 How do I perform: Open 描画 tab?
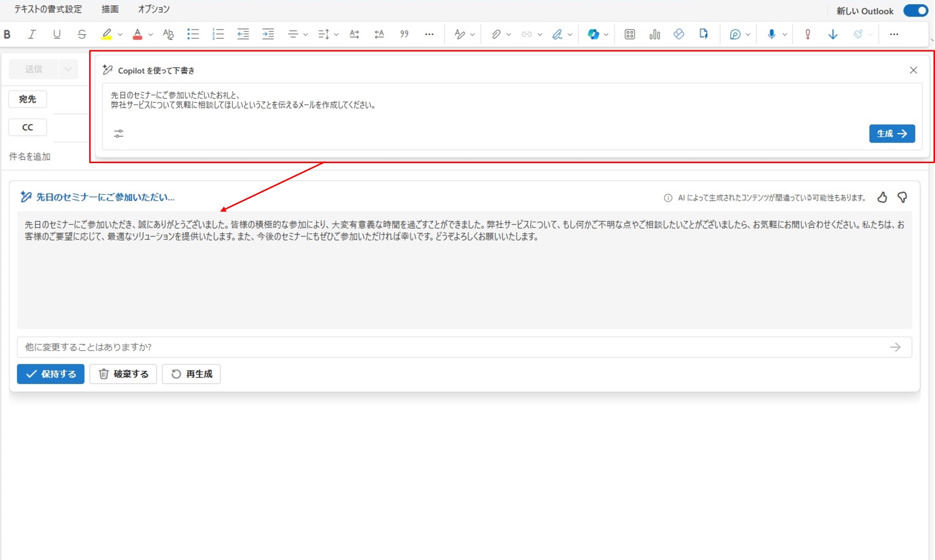[110, 9]
